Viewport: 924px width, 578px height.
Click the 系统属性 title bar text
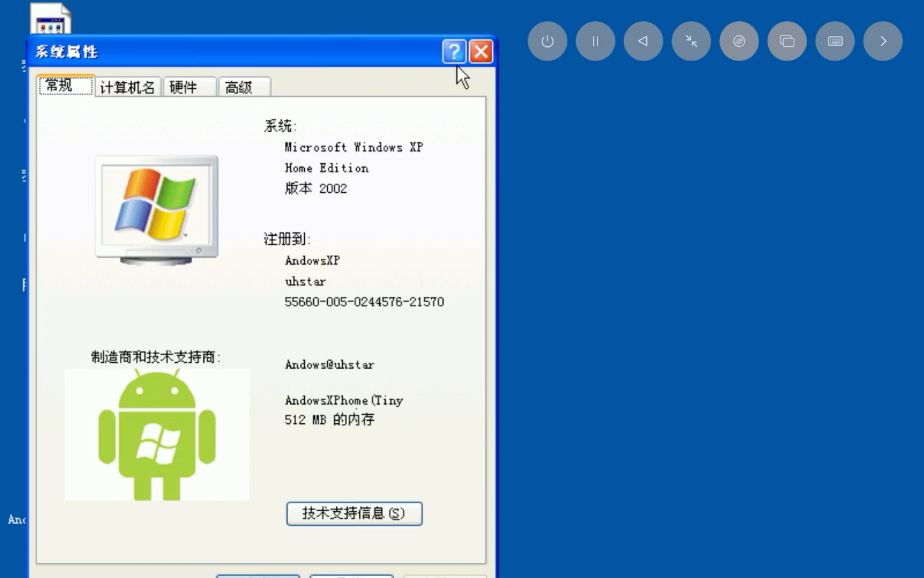[67, 52]
